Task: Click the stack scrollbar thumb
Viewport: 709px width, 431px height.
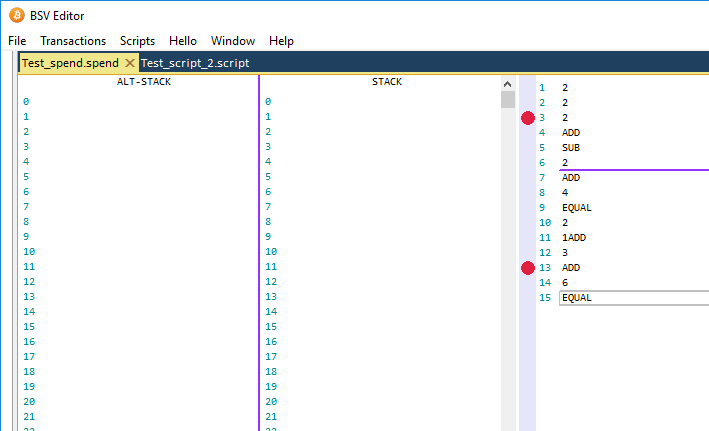Action: coord(508,99)
